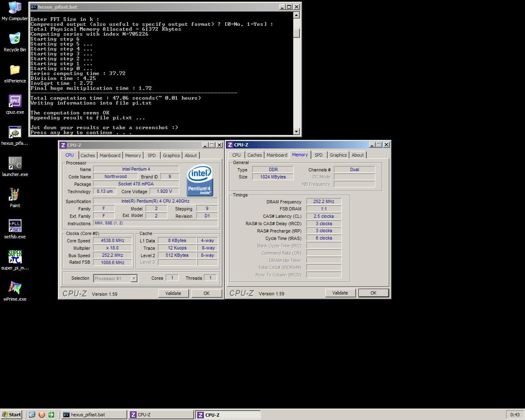Select the super_pi_mod desktop icon

pyautogui.click(x=15, y=257)
